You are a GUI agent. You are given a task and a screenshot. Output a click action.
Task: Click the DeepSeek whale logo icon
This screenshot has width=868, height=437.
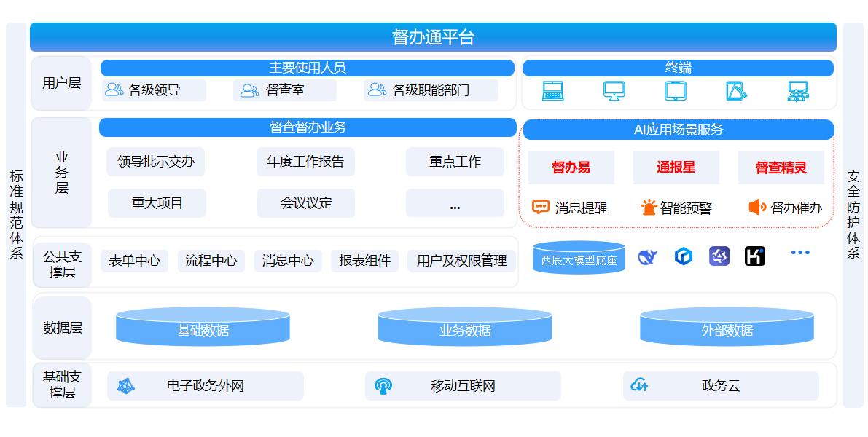[647, 256]
